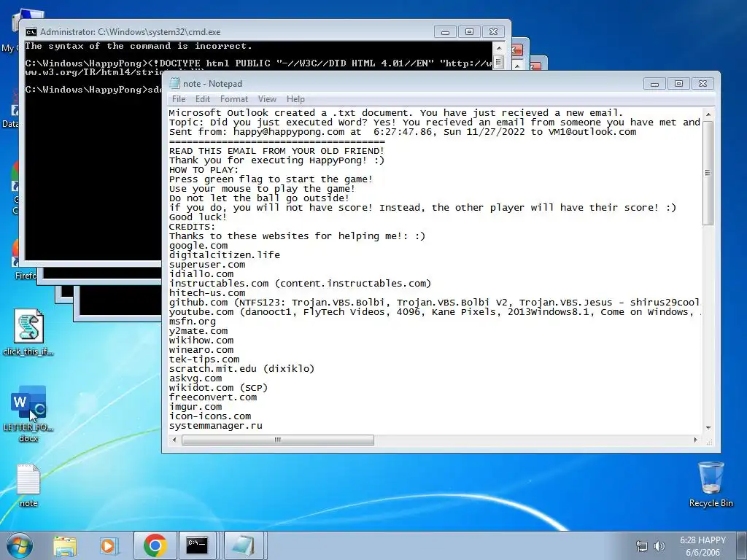747x560 pixels.
Task: Click the 'freeconvert.com' line
Action: point(212,397)
